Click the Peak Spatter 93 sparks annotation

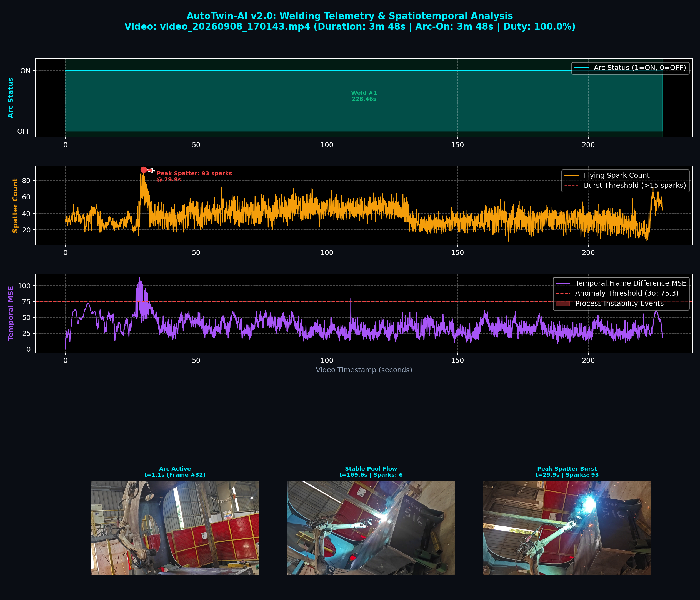tap(194, 176)
